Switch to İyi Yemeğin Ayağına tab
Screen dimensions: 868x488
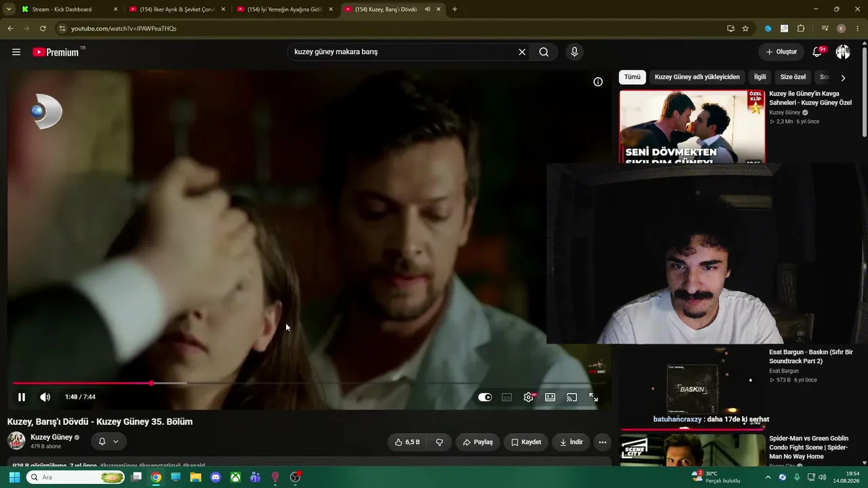coord(285,9)
